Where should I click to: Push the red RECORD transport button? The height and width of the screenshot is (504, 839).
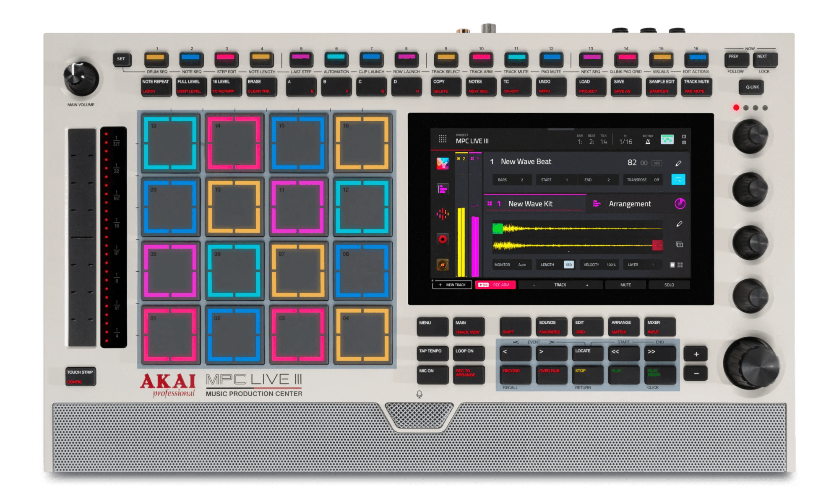click(516, 374)
